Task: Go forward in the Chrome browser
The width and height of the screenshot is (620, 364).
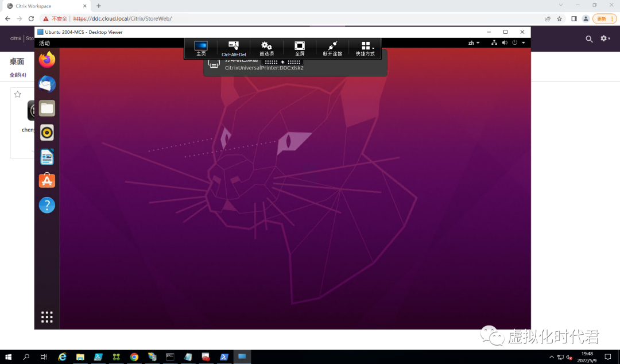Action: pyautogui.click(x=19, y=18)
